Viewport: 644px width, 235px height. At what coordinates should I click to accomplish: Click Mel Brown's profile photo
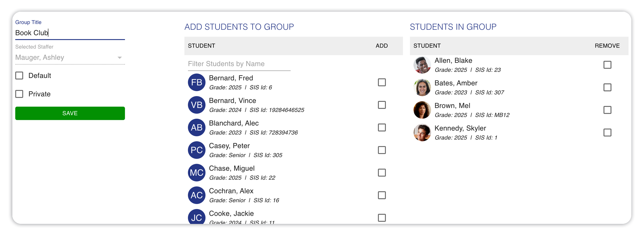pyautogui.click(x=422, y=110)
